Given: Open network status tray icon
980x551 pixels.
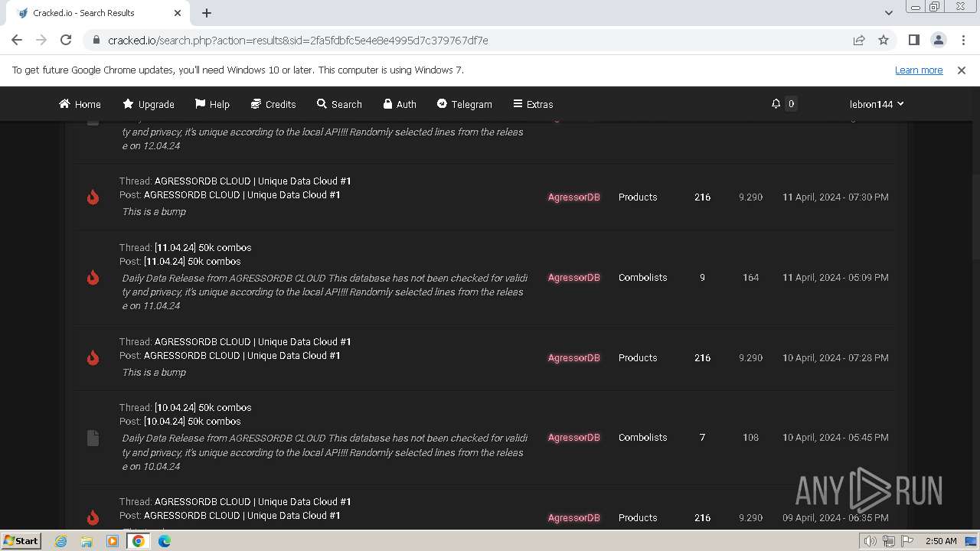Looking at the screenshot, I should point(888,541).
